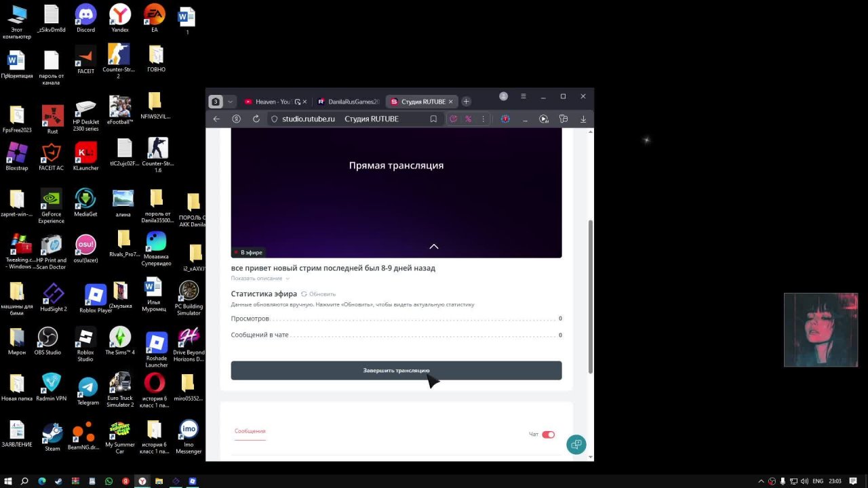Click the browser page vertical scrollbar
This screenshot has height=488, width=868.
pyautogui.click(x=590, y=296)
